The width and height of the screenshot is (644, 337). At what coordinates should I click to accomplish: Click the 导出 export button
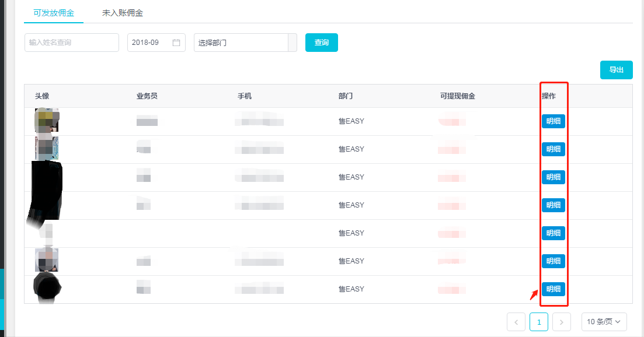616,70
